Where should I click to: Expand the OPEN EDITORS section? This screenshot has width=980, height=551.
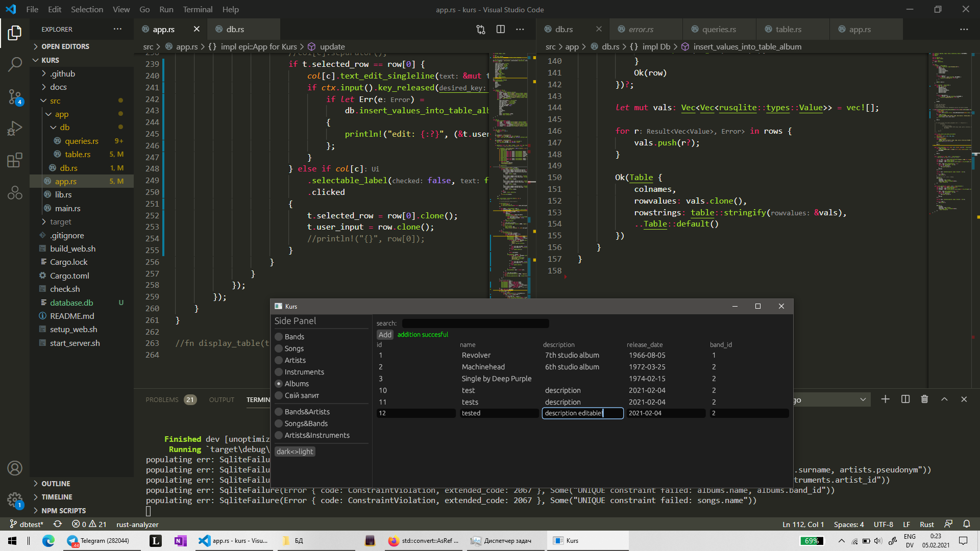click(82, 46)
